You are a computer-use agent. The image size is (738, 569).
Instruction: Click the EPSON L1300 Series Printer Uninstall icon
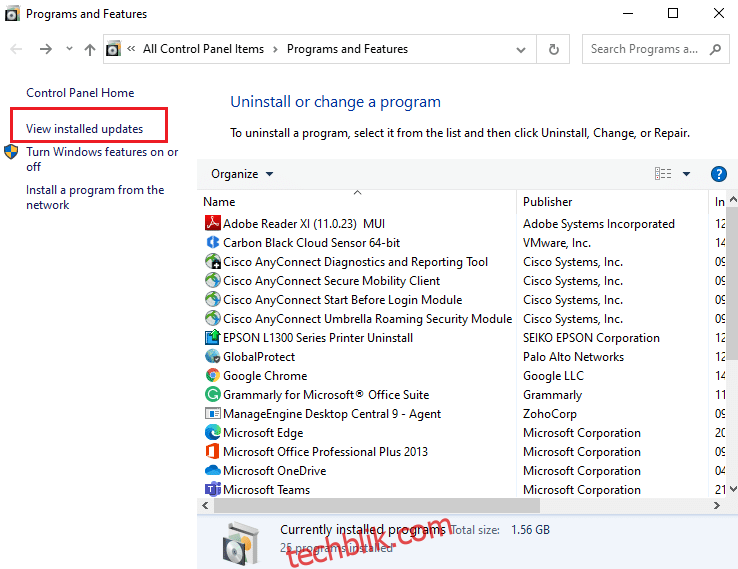pos(213,337)
